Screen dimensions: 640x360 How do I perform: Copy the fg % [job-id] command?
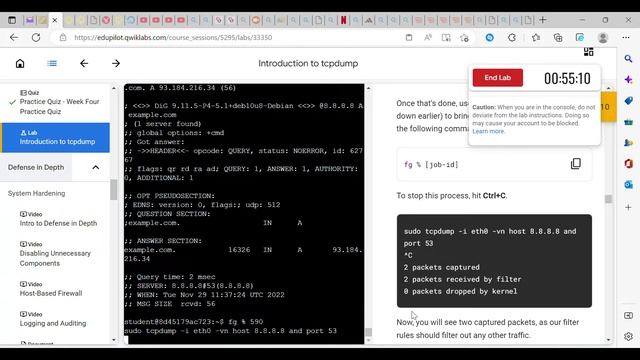click(x=576, y=164)
